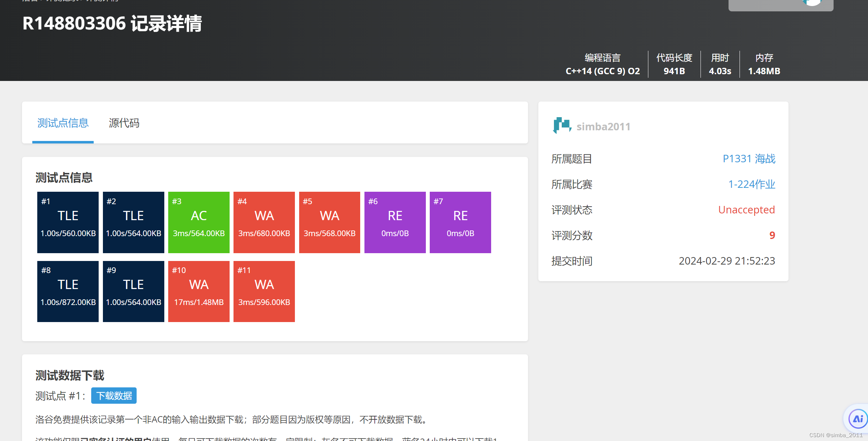Open the contest link 1-224作业
The height and width of the screenshot is (441, 868).
click(x=751, y=184)
